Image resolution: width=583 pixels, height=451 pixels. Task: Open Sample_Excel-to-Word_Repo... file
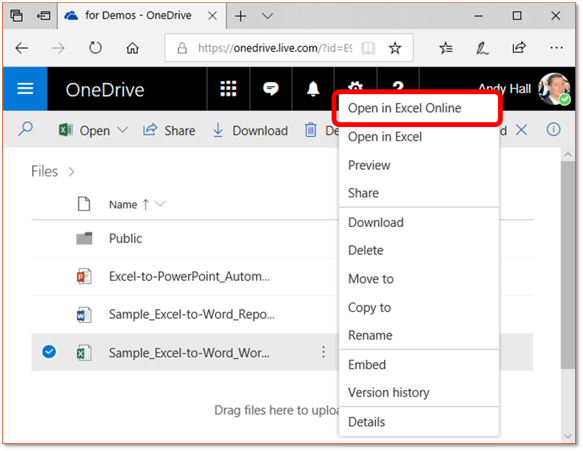[191, 314]
